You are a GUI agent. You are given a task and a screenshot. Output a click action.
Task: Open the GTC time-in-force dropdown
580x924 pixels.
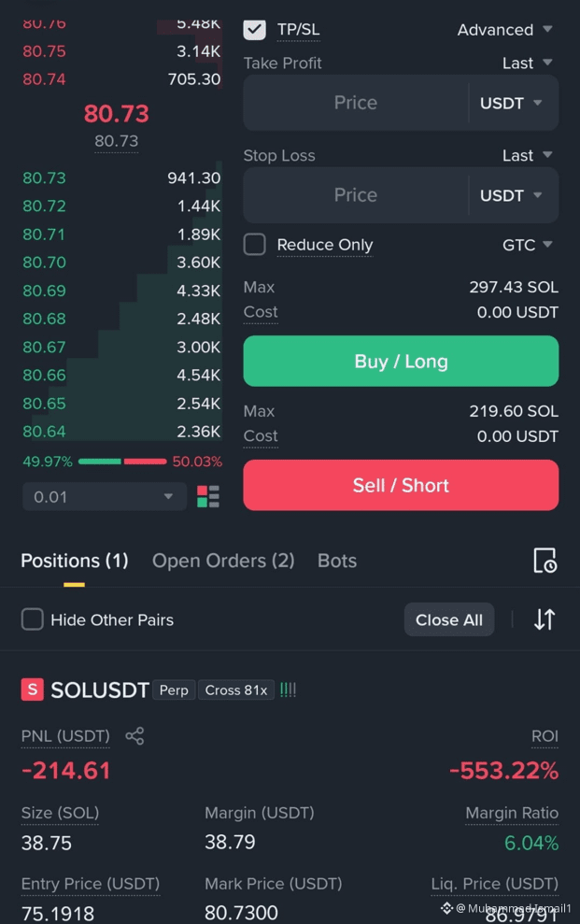pos(527,245)
